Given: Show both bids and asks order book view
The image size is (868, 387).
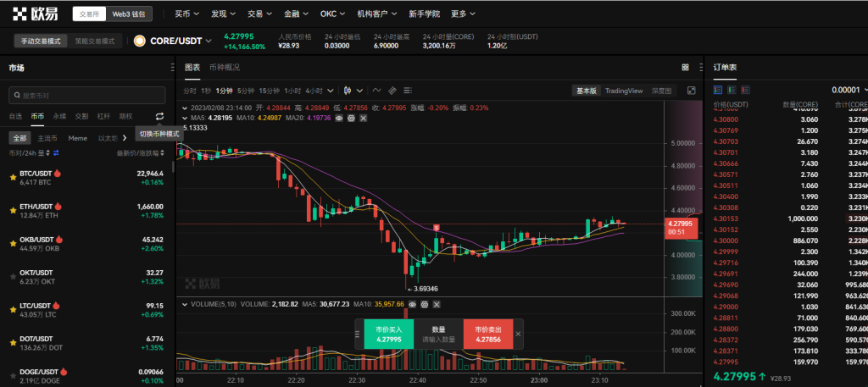Looking at the screenshot, I should click(718, 90).
